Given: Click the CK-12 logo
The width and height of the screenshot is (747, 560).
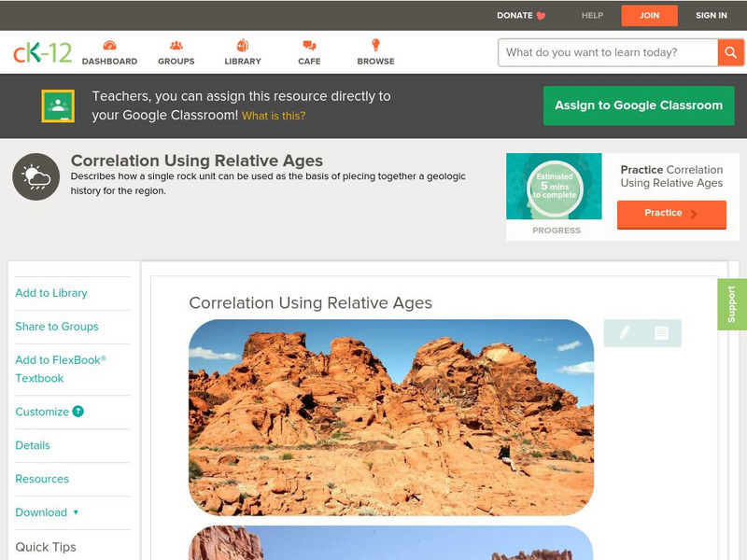Looking at the screenshot, I should click(x=42, y=52).
